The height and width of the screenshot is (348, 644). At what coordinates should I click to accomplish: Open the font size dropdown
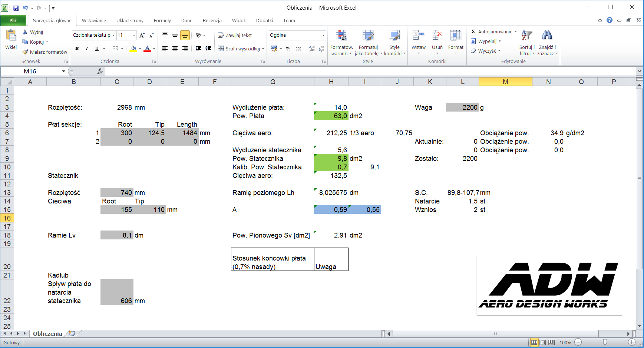click(x=134, y=35)
